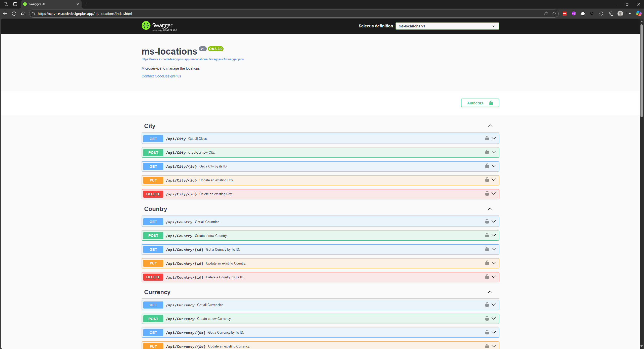Click the lock icon on DELETE /api/City/{id} row
Screen dimensions: 644x349
(x=487, y=194)
